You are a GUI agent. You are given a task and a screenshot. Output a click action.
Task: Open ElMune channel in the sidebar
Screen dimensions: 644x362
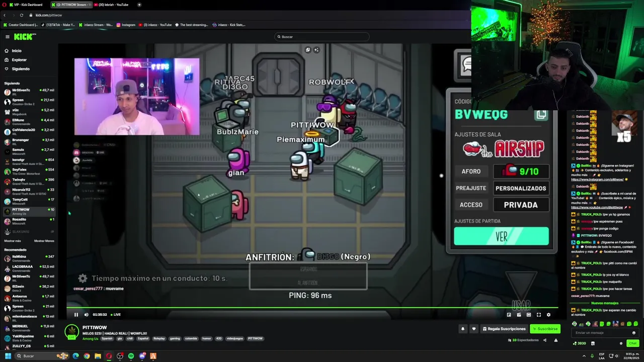29,122
